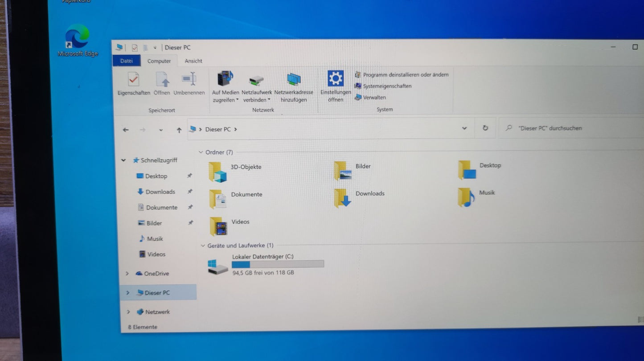Viewport: 644px width, 361px height.
Task: Go up one folder level
Action: tap(179, 130)
